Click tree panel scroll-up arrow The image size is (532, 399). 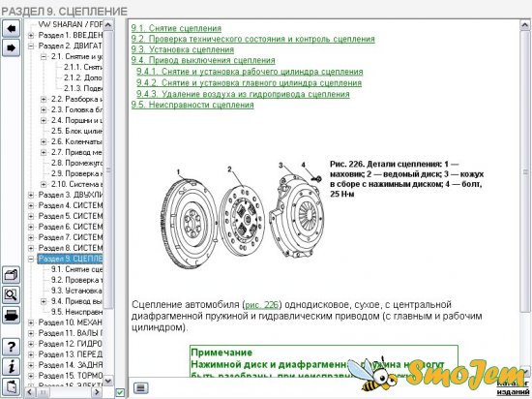point(108,25)
